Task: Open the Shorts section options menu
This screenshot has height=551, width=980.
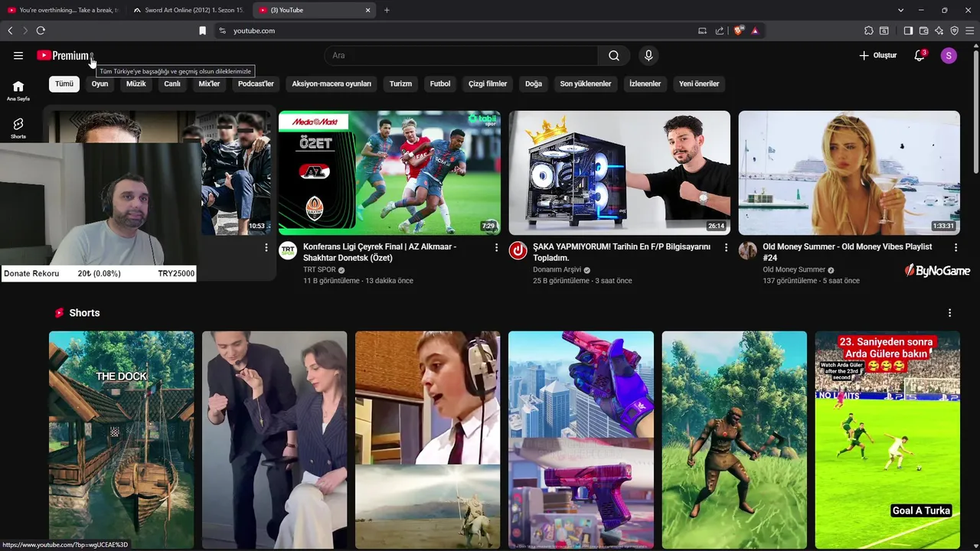Action: pyautogui.click(x=949, y=313)
